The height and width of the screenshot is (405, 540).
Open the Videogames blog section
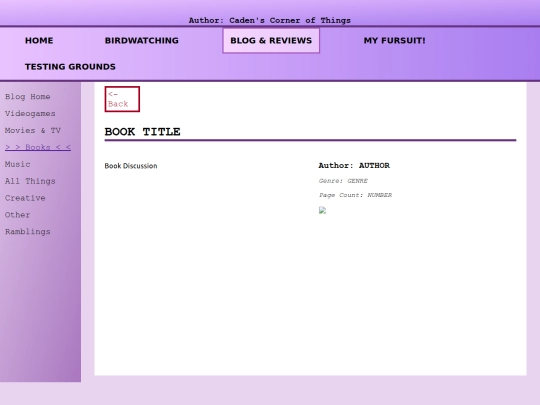(30, 114)
